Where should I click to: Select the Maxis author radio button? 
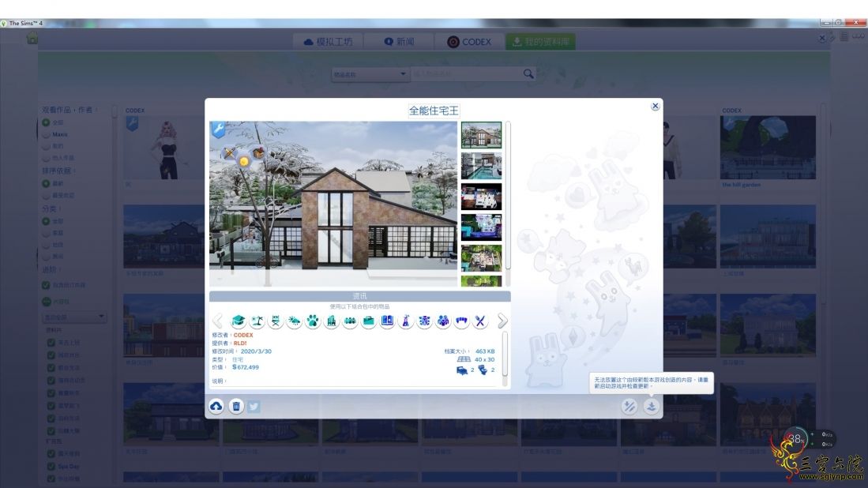click(x=46, y=134)
